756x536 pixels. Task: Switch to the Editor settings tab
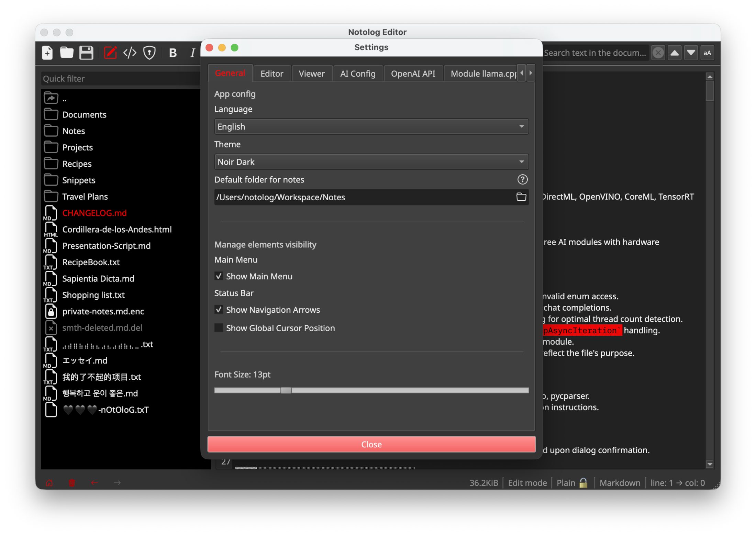pos(272,73)
